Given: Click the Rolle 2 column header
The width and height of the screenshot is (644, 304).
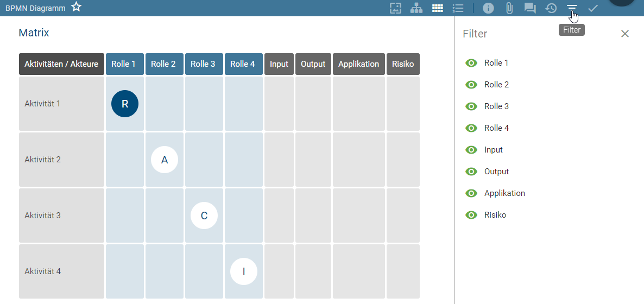Looking at the screenshot, I should [x=163, y=64].
